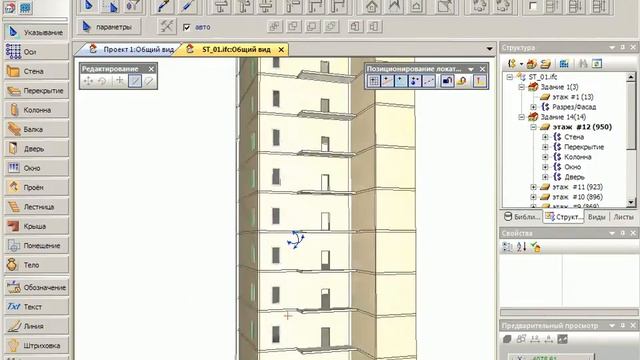This screenshot has width=640, height=360.
Task: Switch to the Виды tab
Action: point(596,217)
